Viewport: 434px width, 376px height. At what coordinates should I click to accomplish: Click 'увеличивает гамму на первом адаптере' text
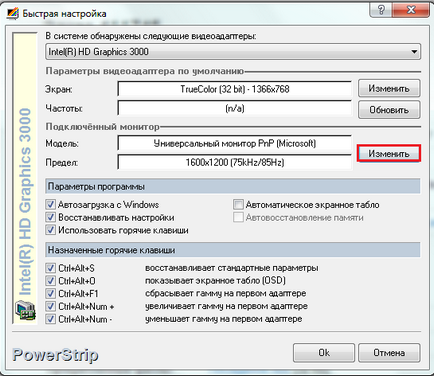click(x=226, y=306)
